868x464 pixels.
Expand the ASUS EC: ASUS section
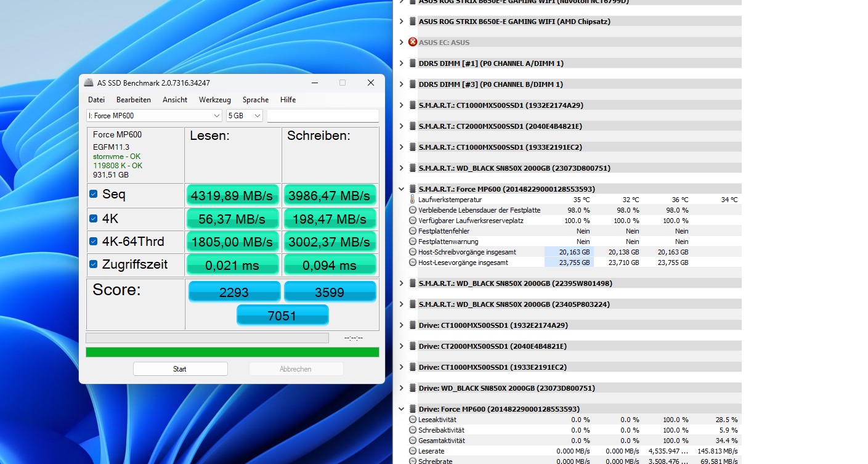(402, 42)
